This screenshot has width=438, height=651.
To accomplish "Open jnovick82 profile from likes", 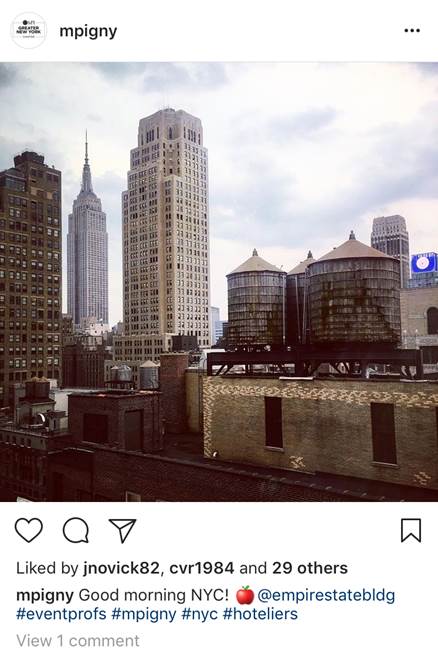I will pyautogui.click(x=121, y=568).
